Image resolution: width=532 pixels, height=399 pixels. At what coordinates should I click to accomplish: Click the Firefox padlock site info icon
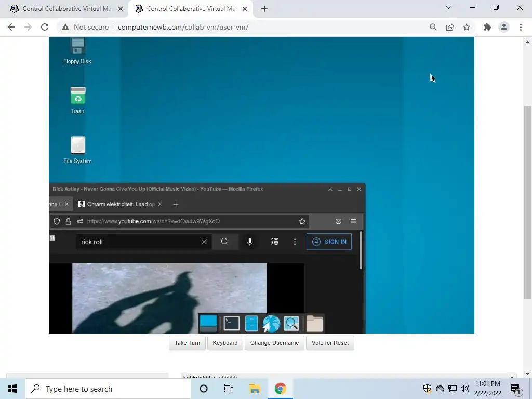pyautogui.click(x=68, y=221)
